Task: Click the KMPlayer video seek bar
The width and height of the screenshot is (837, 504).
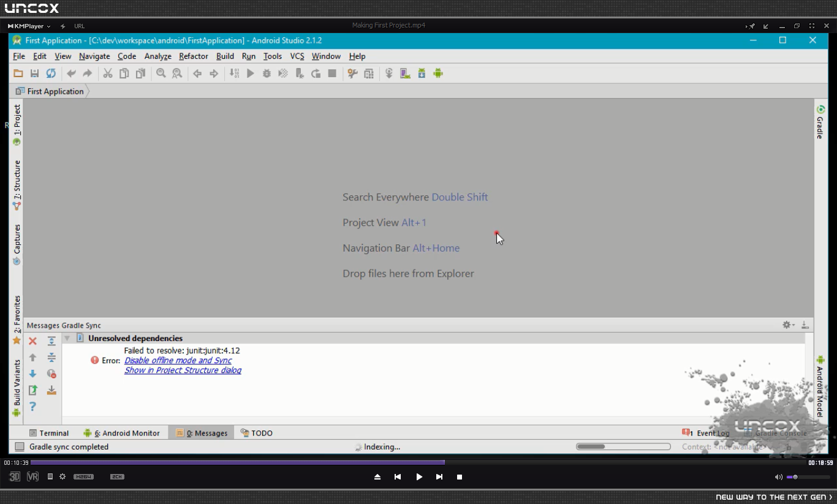Action: point(418,462)
